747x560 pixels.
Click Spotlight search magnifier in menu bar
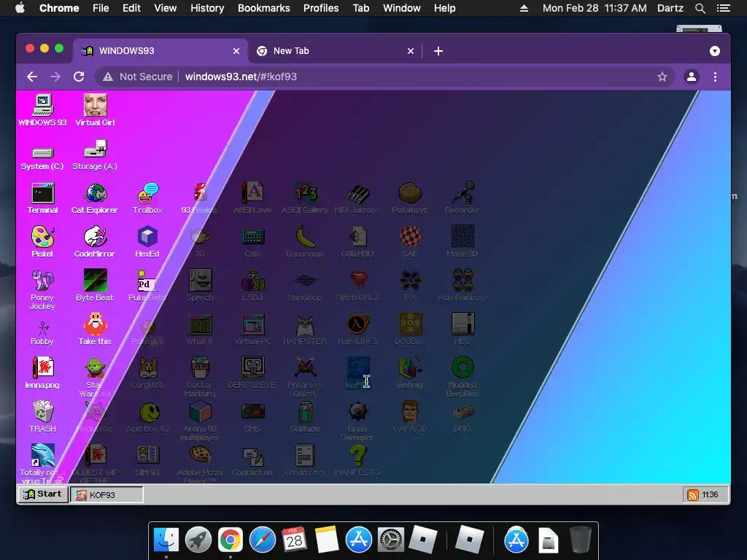pyautogui.click(x=700, y=8)
